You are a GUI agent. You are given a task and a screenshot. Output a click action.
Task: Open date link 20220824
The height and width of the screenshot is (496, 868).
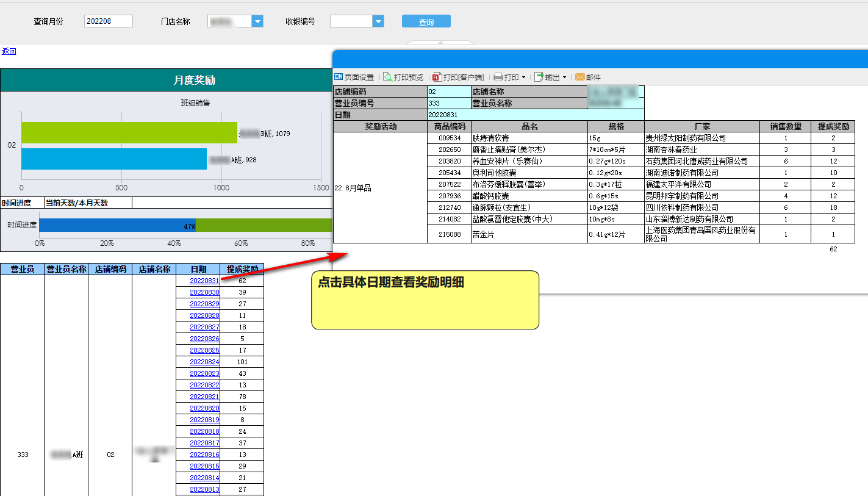pyautogui.click(x=204, y=362)
